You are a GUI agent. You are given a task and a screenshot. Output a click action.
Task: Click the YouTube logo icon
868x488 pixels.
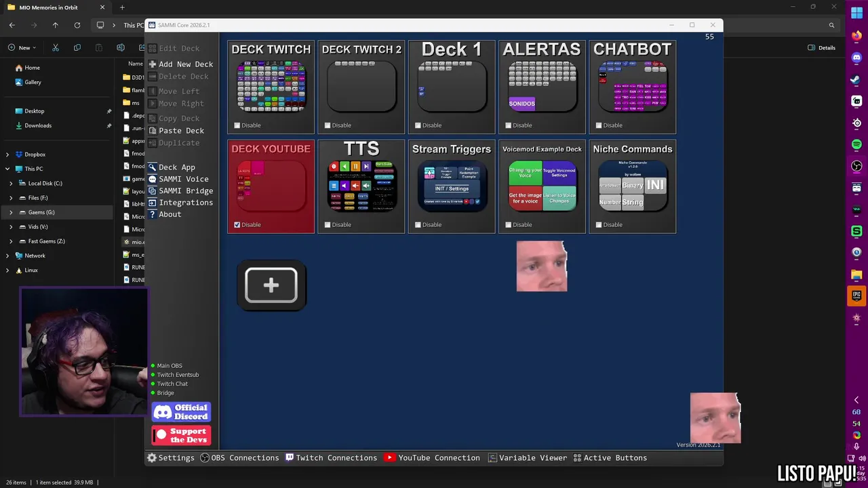(390, 458)
